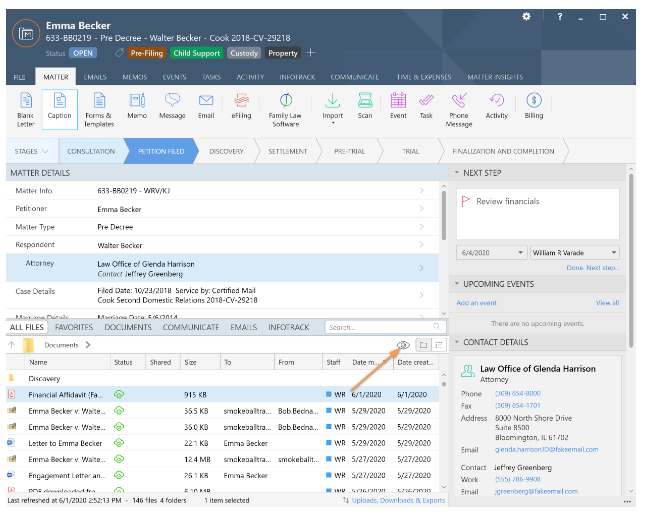This screenshot has height=514, width=650.
Task: Launch the eFiling tool
Action: [x=241, y=106]
